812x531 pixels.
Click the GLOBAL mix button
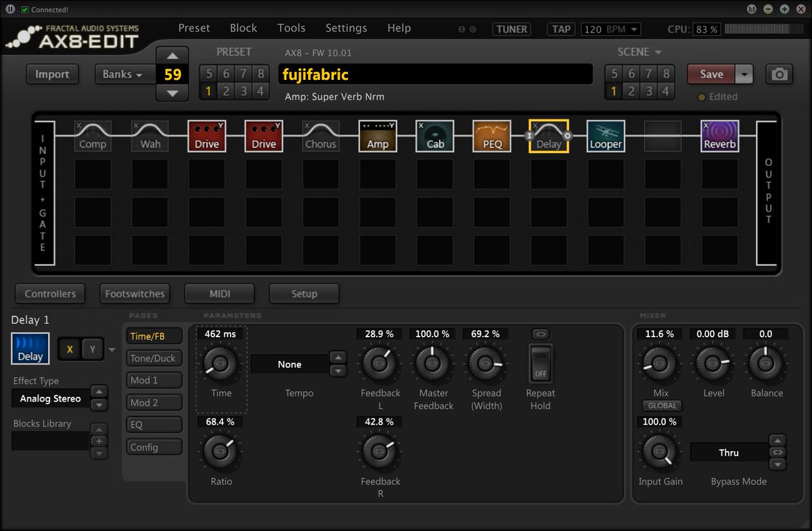(661, 406)
